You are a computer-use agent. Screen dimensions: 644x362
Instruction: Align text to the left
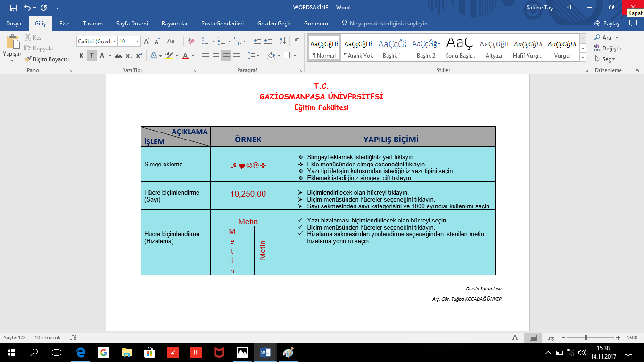click(x=205, y=56)
